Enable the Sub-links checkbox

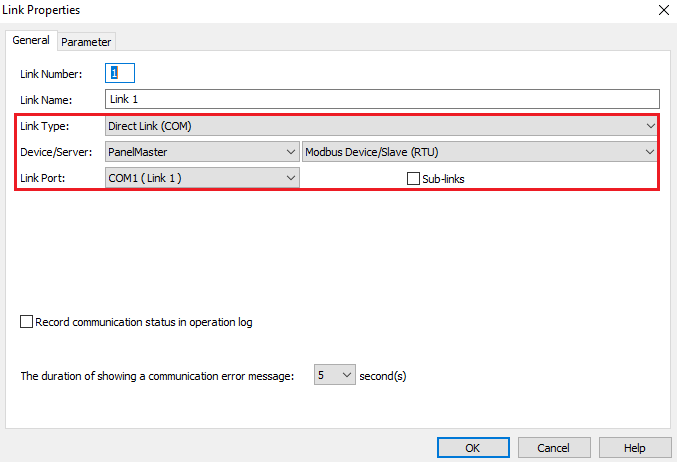click(413, 179)
